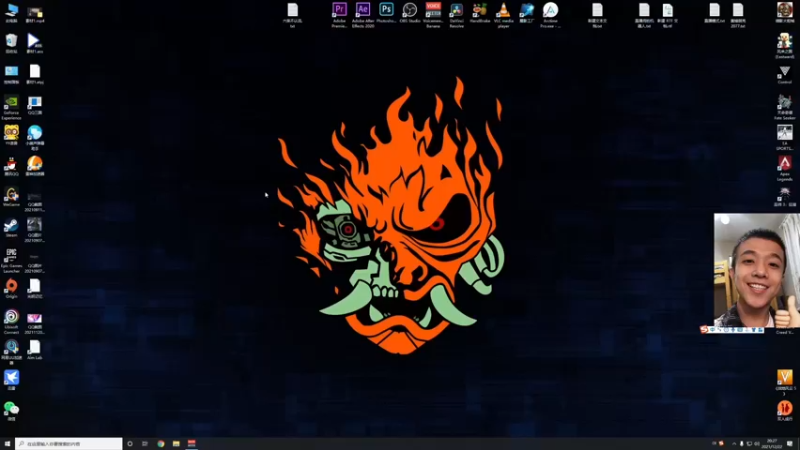Screen dimensions: 800x450
Task: Select the This PC computer icon
Action: [11, 13]
